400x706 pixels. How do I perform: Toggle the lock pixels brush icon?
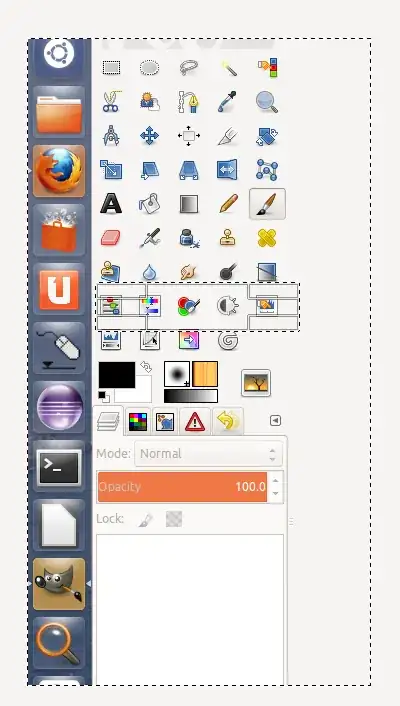coord(145,520)
